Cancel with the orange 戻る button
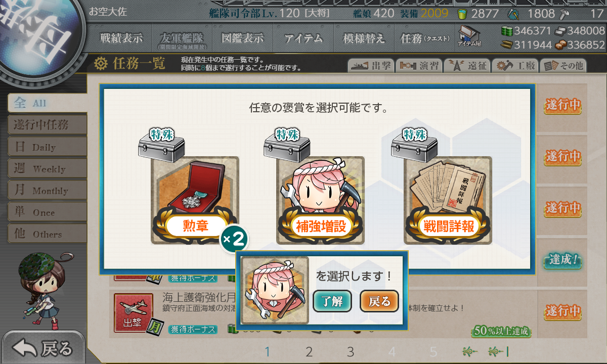The height and width of the screenshot is (364, 607). click(379, 302)
